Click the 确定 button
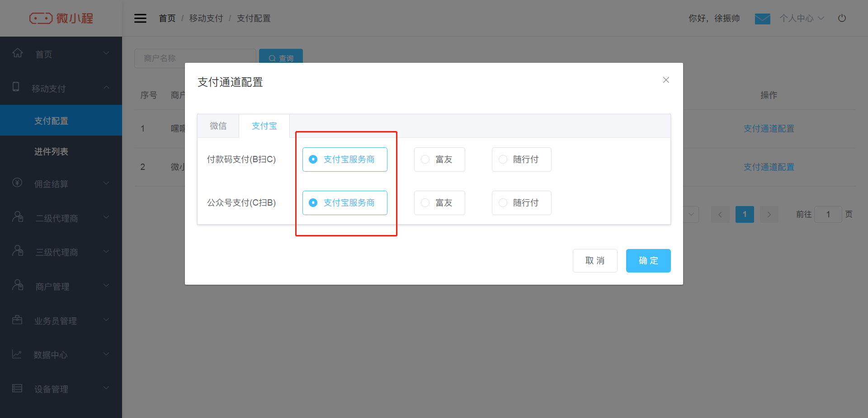 pos(648,261)
